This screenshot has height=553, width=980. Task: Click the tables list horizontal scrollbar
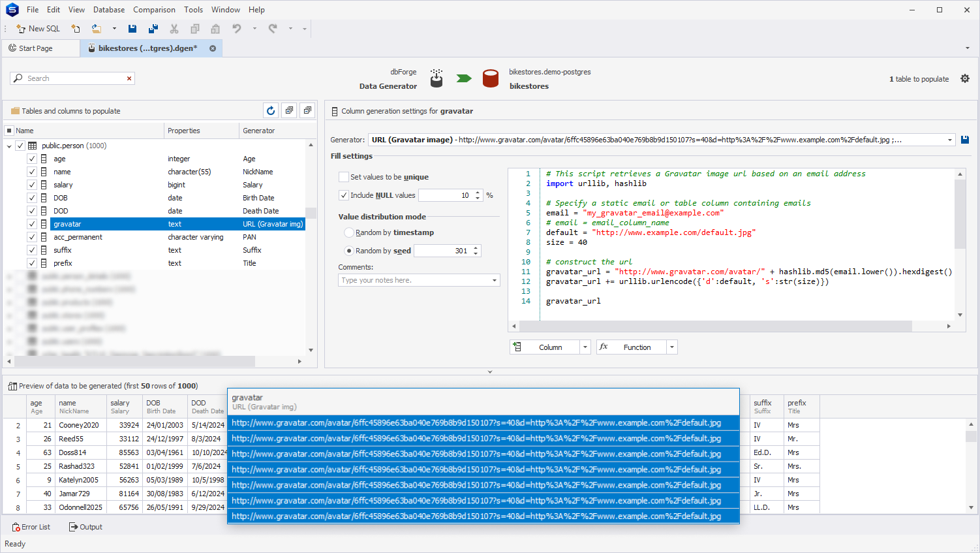point(134,361)
